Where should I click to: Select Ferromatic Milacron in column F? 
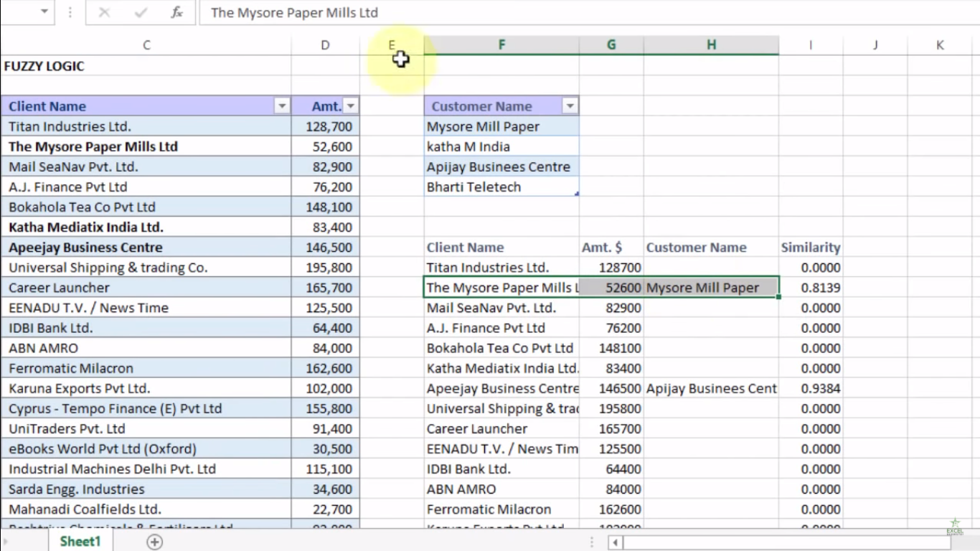point(501,509)
